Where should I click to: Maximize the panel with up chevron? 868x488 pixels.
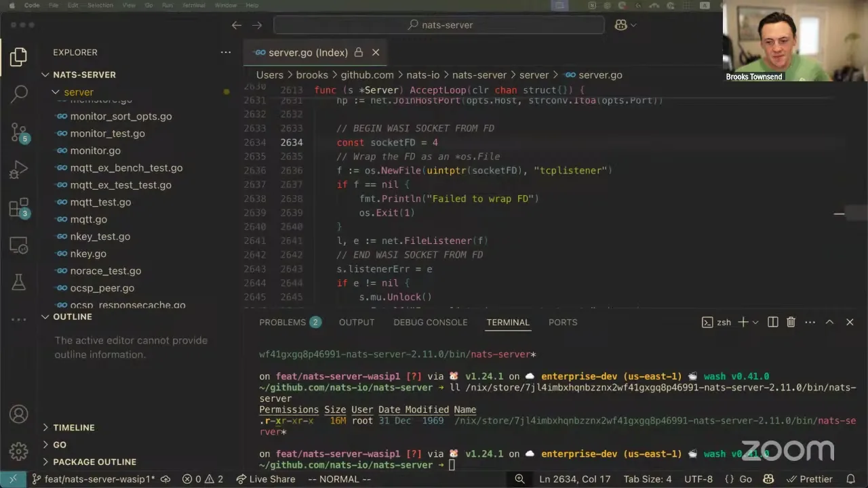pyautogui.click(x=829, y=322)
